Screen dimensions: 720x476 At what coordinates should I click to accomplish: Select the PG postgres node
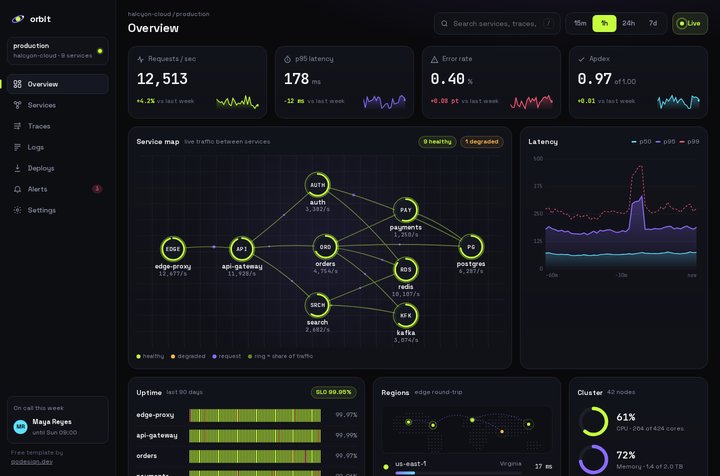(471, 247)
